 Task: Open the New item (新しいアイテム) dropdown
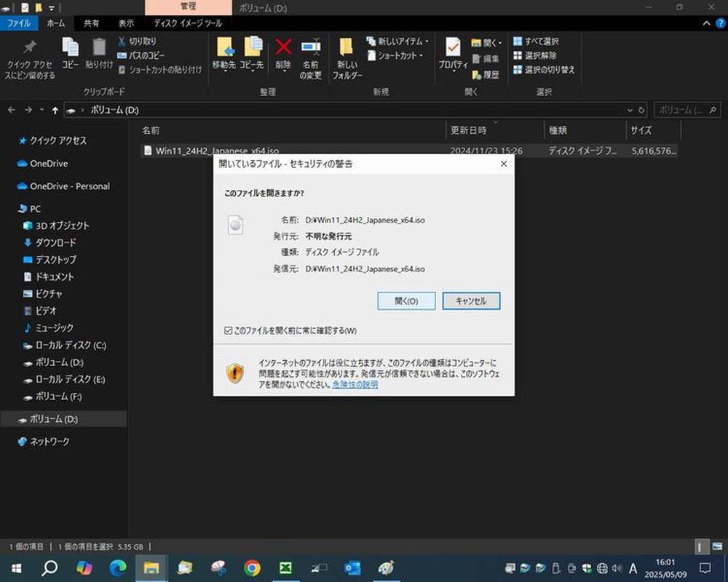point(397,41)
